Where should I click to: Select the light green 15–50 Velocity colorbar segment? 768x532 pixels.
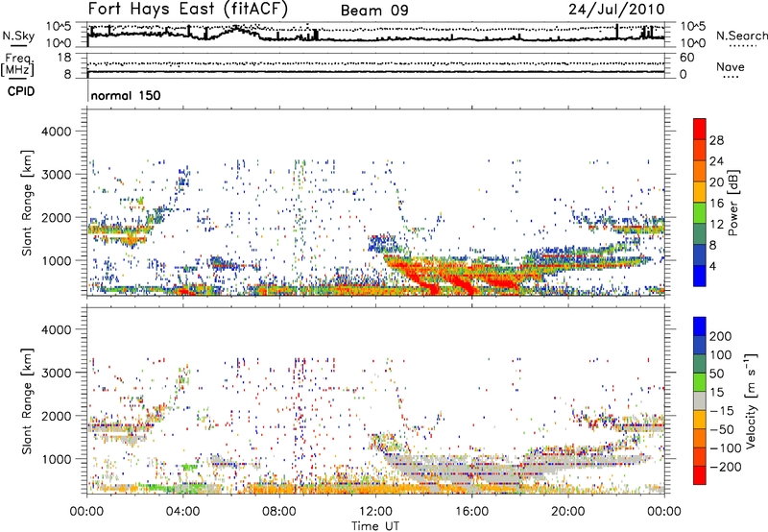[x=700, y=382]
